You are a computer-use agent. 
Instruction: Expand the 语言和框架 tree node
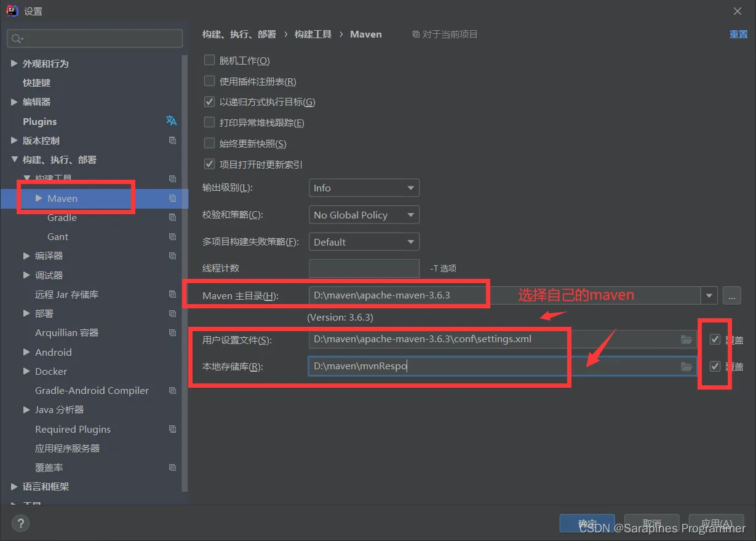coord(14,486)
